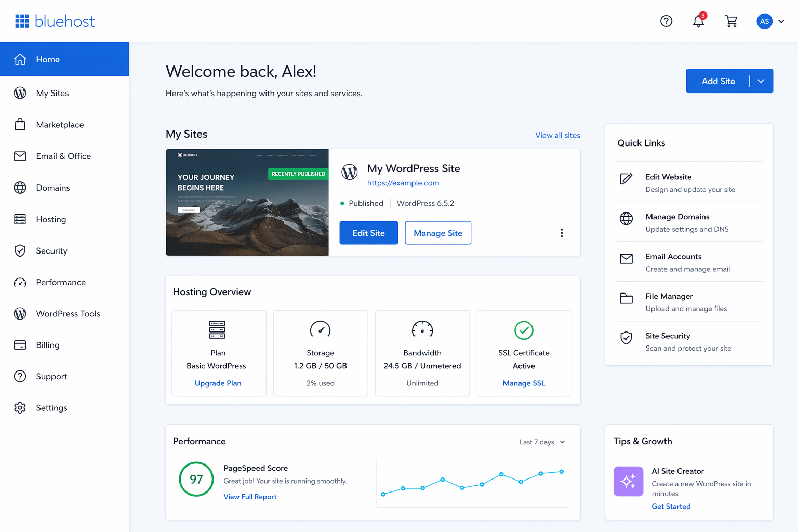Open the Add Site dropdown arrow
Image resolution: width=798 pixels, height=532 pixels.
(x=760, y=81)
